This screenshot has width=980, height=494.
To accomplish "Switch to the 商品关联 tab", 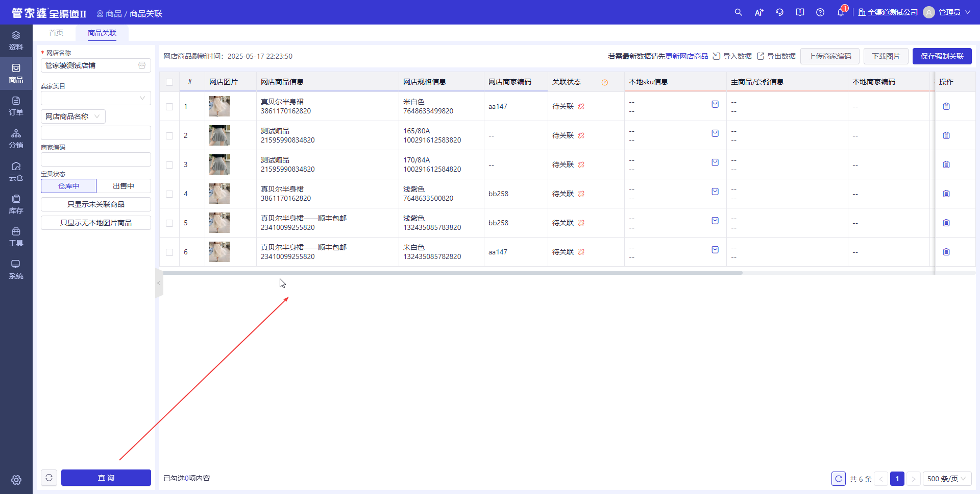I will coord(102,33).
